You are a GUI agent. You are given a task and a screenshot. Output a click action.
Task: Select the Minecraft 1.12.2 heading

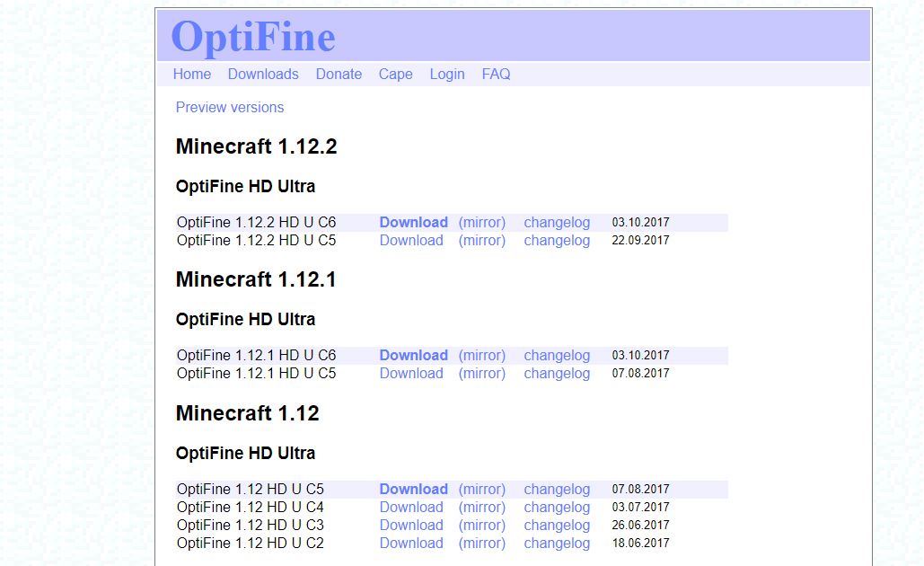click(x=256, y=146)
